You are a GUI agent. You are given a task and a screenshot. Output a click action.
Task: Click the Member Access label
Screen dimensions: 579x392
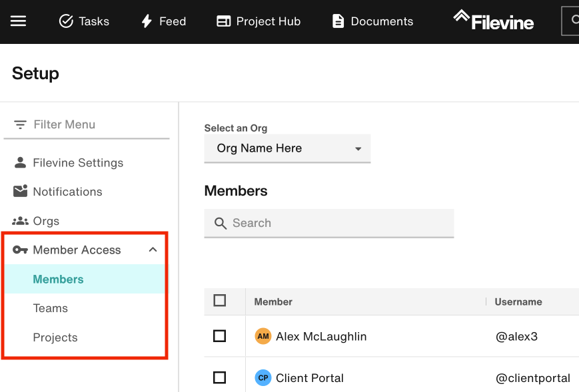(77, 250)
